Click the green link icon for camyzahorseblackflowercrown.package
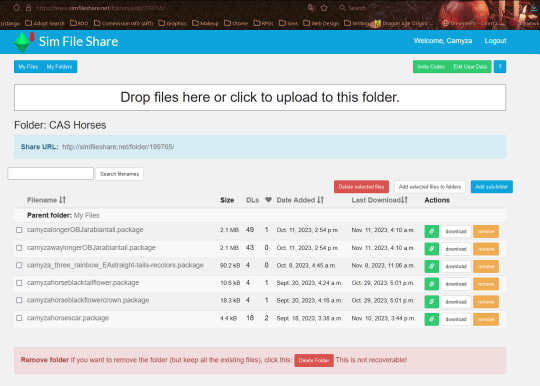 432,302
